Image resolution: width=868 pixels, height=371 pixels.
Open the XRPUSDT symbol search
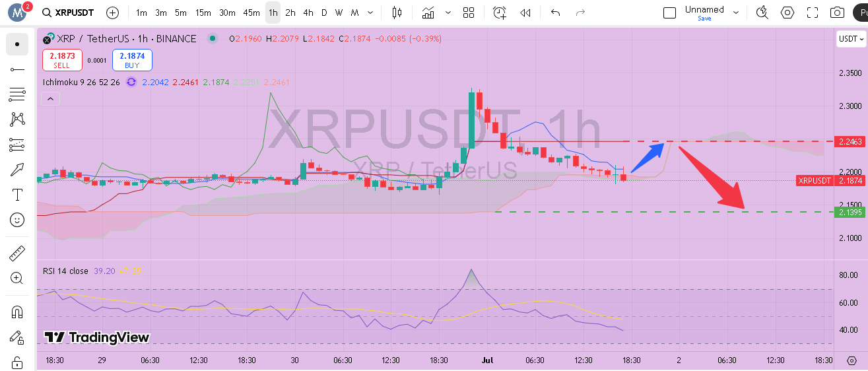coord(67,13)
